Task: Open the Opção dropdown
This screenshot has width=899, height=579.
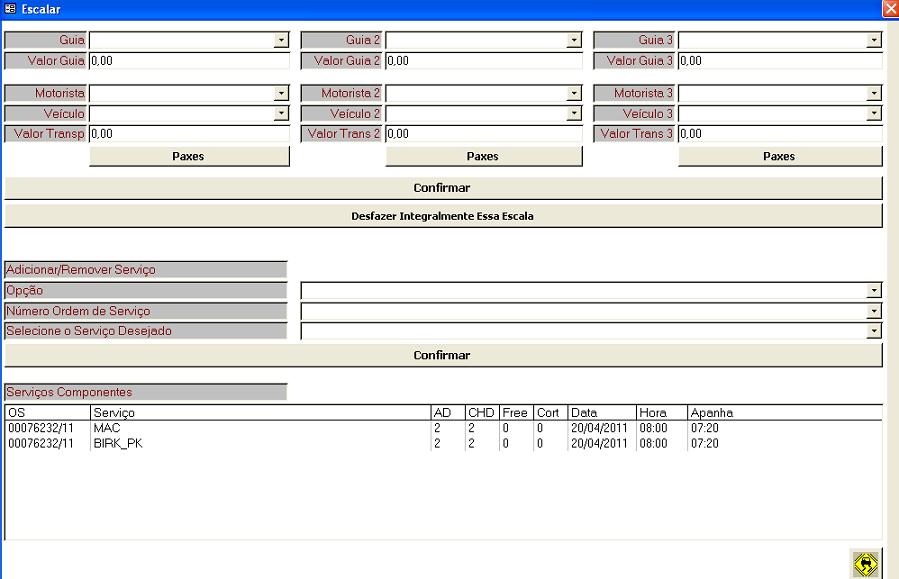Action: tap(874, 290)
